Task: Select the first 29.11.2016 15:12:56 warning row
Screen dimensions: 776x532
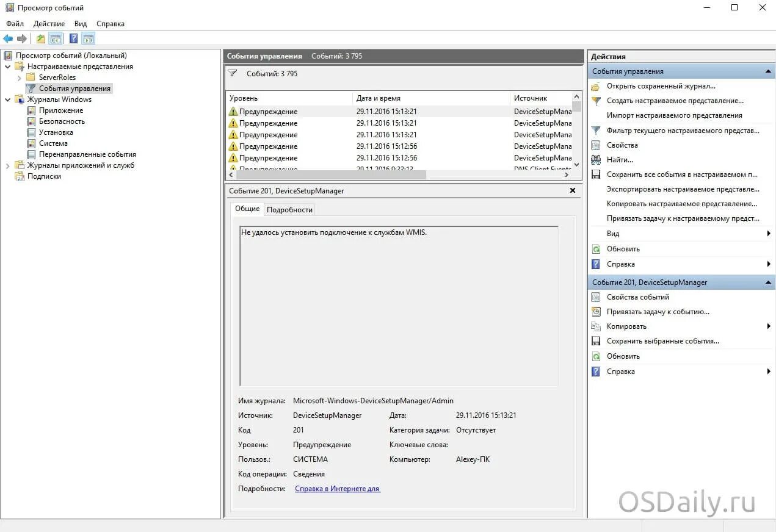Action: pos(400,146)
